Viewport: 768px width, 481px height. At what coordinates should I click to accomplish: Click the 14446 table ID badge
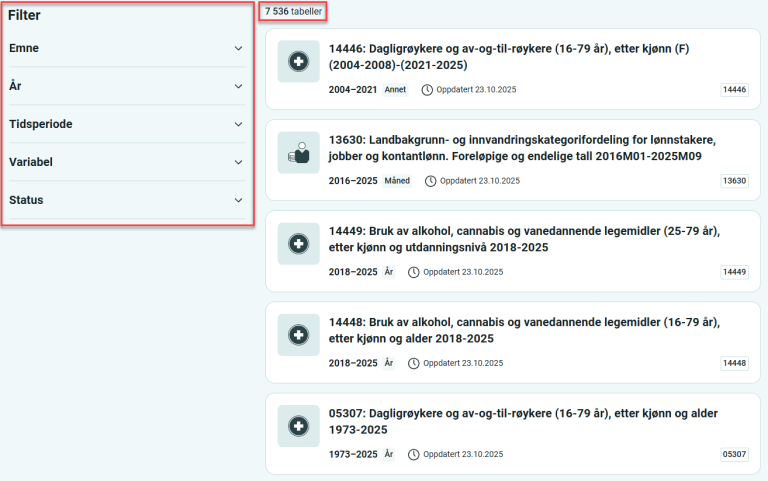[734, 90]
